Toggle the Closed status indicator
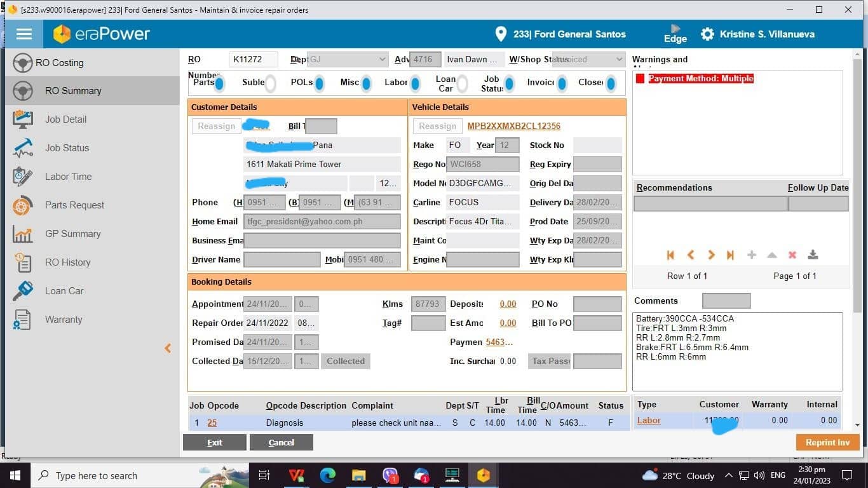Image resolution: width=868 pixels, height=488 pixels. (611, 83)
